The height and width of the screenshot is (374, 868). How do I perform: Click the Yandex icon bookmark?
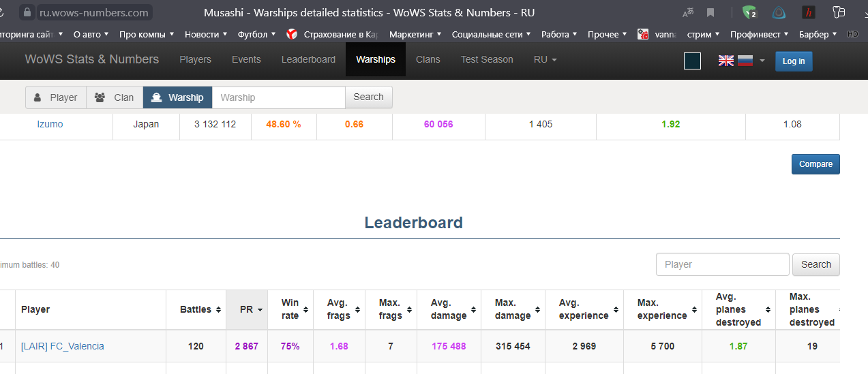click(x=292, y=34)
